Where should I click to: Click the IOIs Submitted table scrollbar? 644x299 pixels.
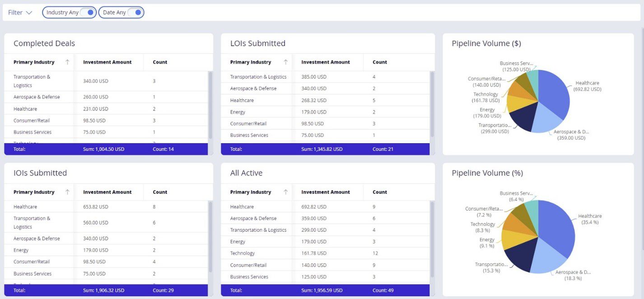tap(210, 236)
